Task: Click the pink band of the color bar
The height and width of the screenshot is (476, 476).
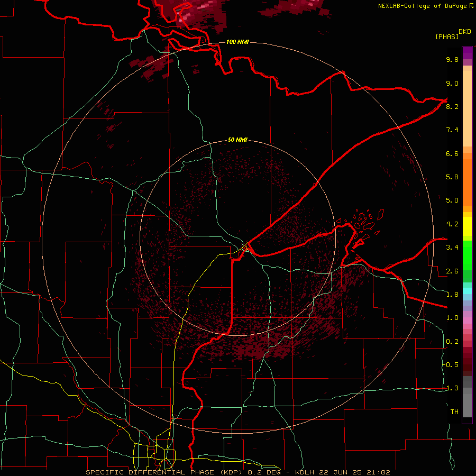Action: 467,321
